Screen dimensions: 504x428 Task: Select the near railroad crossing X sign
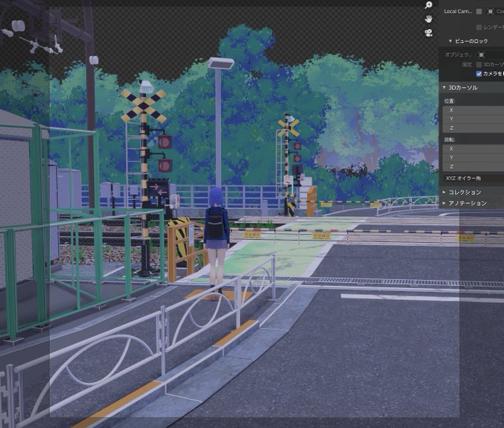(x=144, y=106)
